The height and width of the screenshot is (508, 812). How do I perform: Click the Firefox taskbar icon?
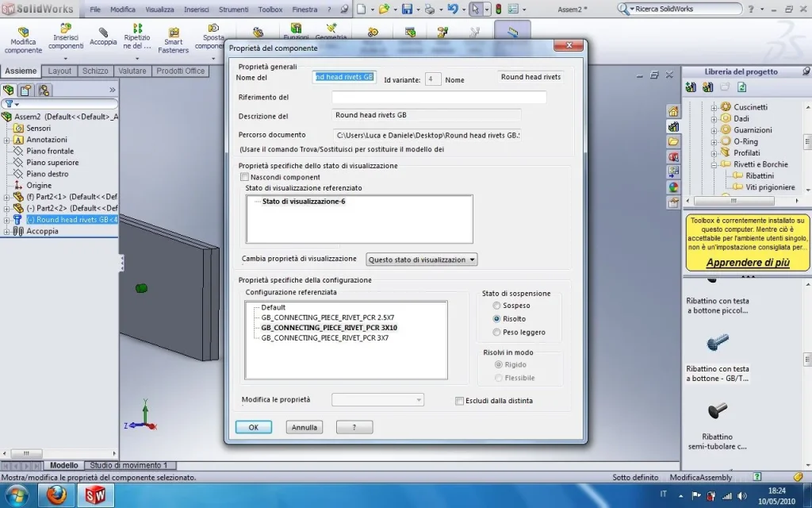pos(56,495)
